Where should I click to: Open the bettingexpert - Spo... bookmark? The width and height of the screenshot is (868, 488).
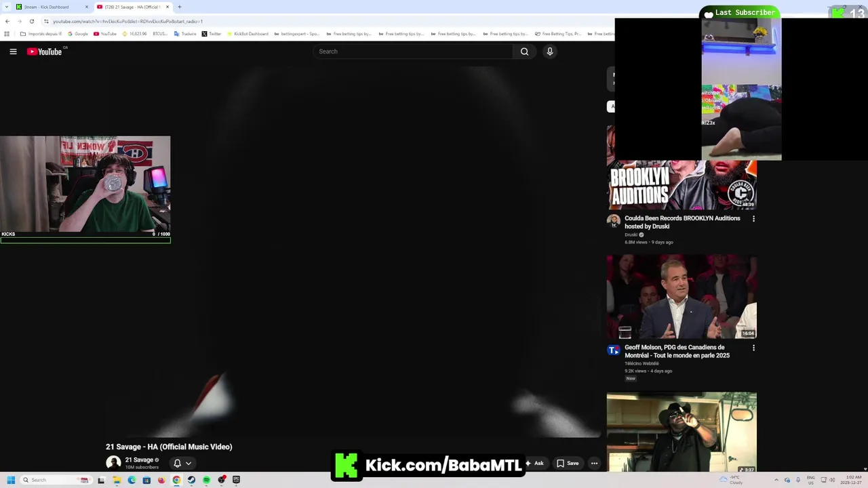[x=296, y=34]
